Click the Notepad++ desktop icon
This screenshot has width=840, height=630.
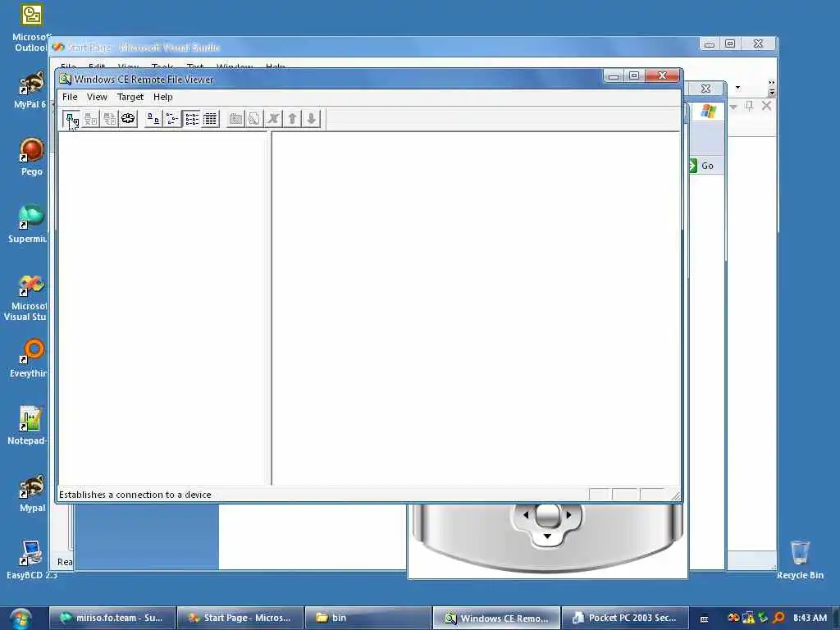30,426
